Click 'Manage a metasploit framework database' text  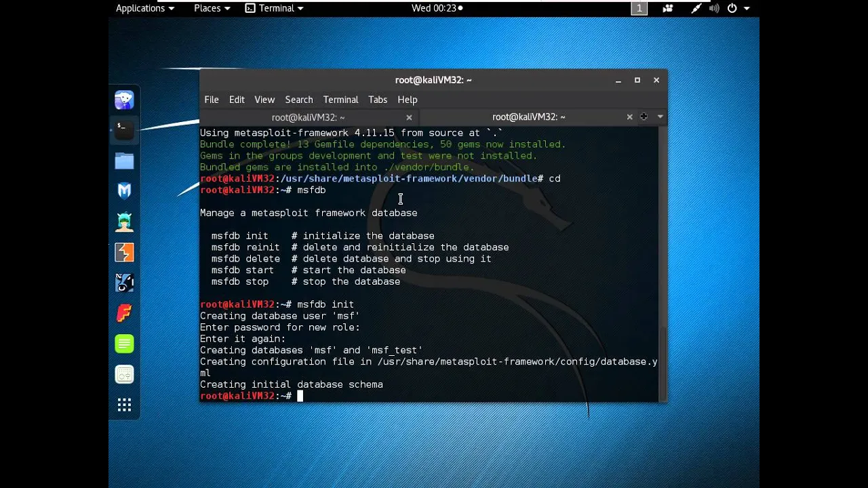pos(309,213)
